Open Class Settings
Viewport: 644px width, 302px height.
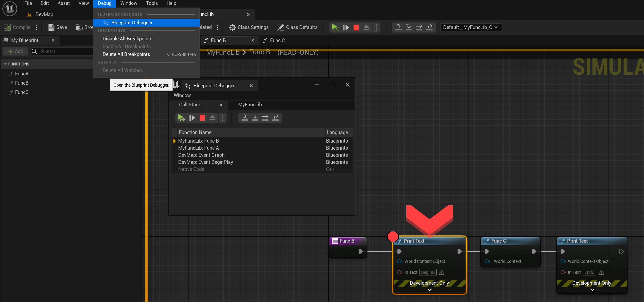point(249,27)
